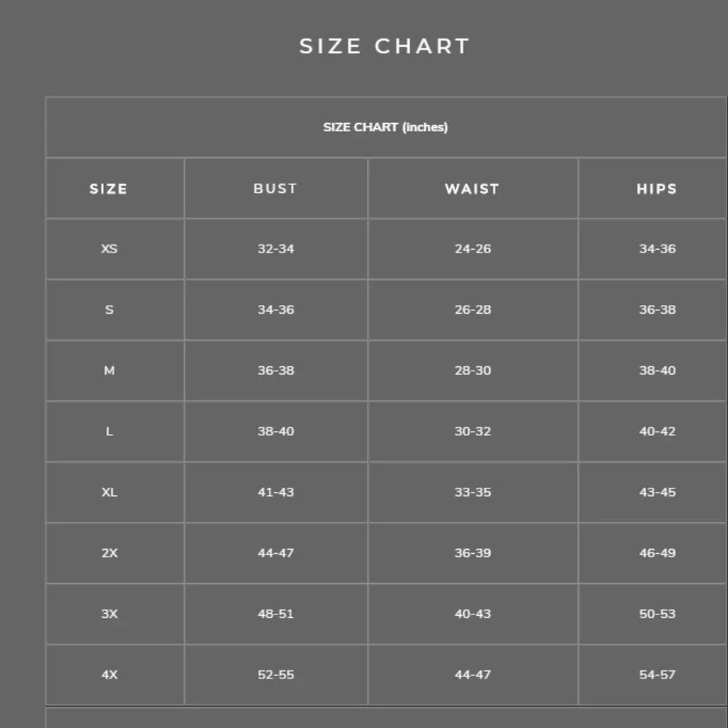
Task: Select the M size row label
Action: tap(109, 370)
